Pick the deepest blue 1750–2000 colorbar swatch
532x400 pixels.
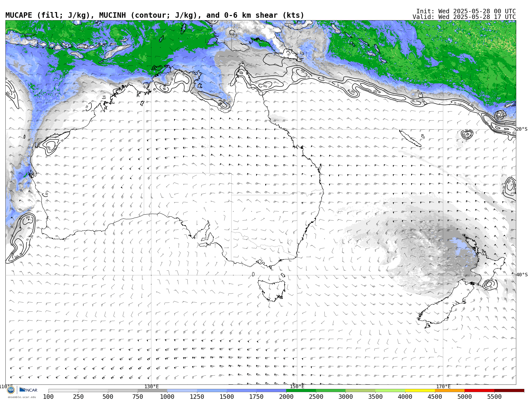[x=271, y=391]
